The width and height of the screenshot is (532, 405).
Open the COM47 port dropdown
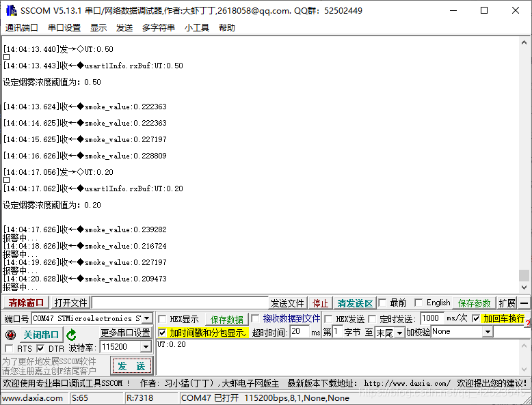pos(146,318)
